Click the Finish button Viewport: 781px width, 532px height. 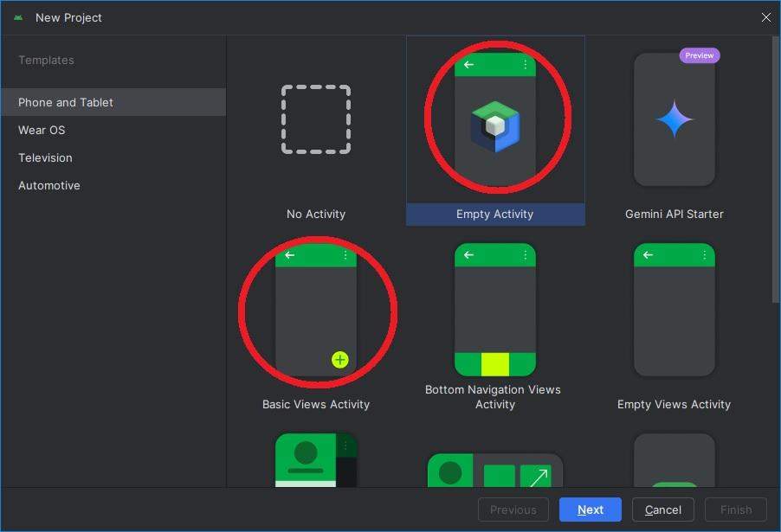(x=735, y=510)
